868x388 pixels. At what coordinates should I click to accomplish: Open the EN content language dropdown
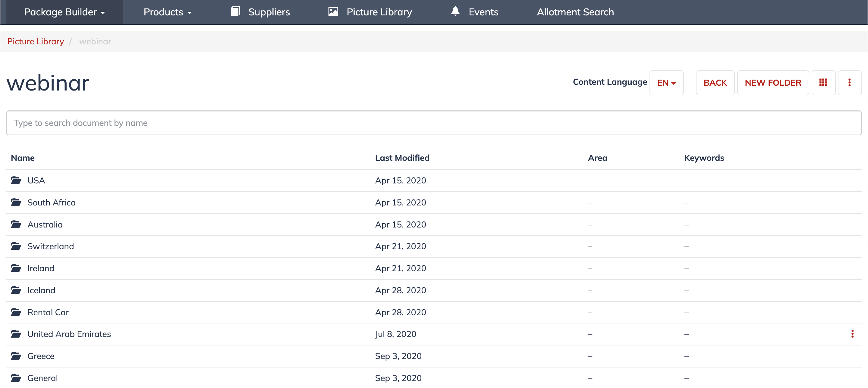[666, 83]
